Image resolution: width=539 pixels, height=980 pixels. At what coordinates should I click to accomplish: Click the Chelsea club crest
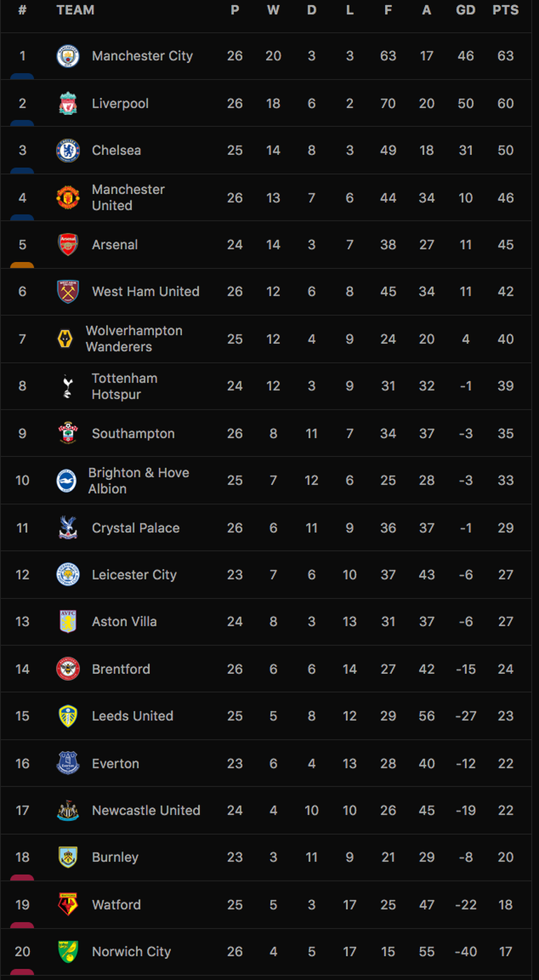pyautogui.click(x=68, y=151)
